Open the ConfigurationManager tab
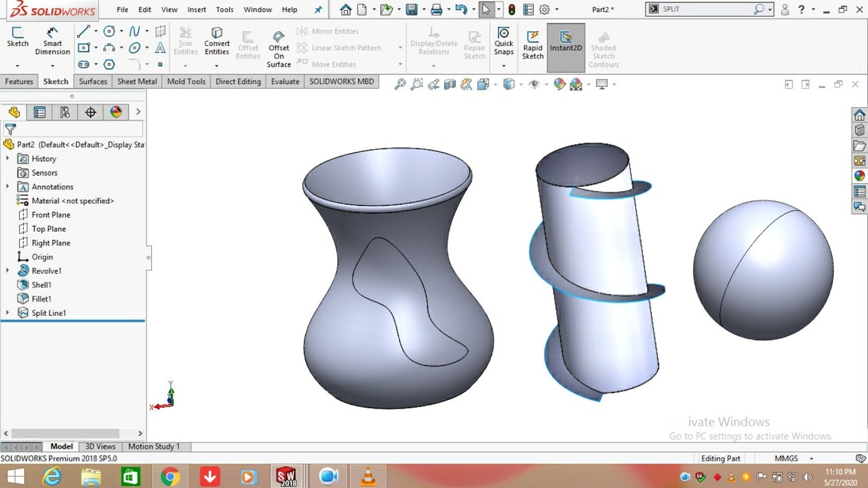Image resolution: width=868 pixels, height=488 pixels. pos(65,113)
